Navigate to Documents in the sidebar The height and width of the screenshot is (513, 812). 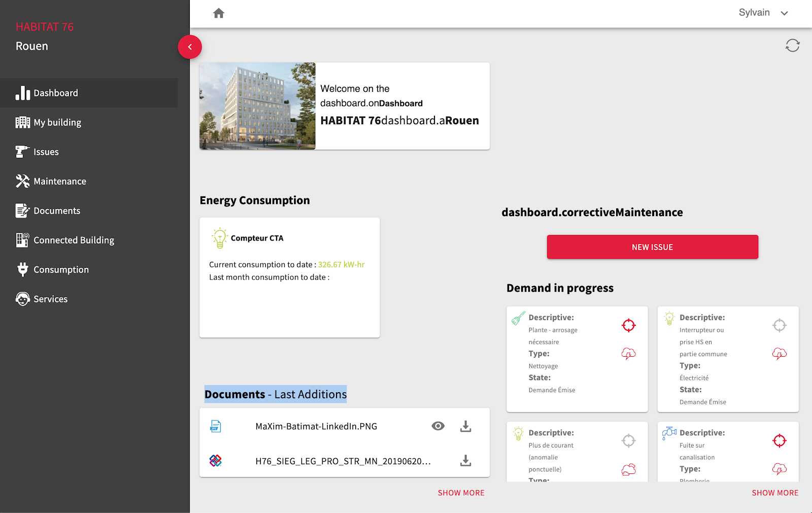[89, 211]
